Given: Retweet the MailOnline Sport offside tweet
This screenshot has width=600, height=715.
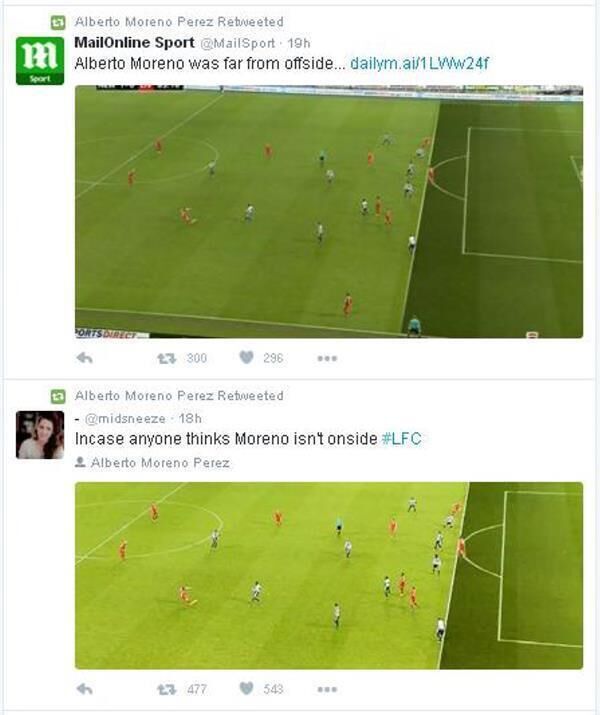Looking at the screenshot, I should click(167, 358).
